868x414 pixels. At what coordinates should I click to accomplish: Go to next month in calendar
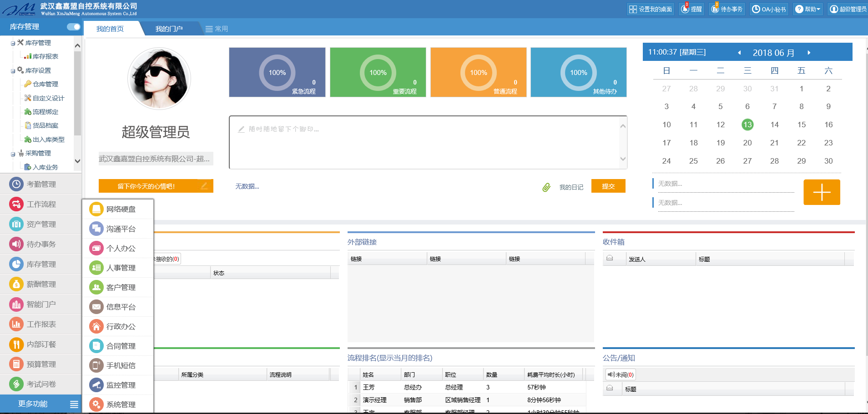pos(809,53)
